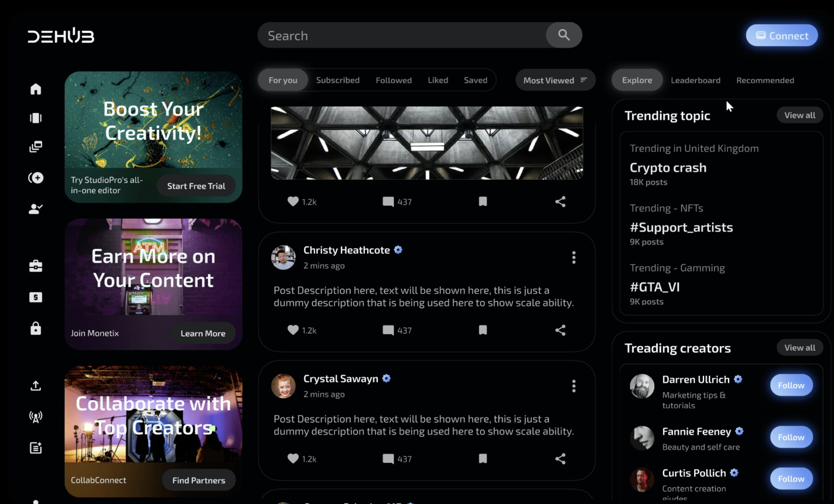This screenshot has height=504, width=834.
Task: Click Christy Heathcote's name
Action: (x=346, y=250)
